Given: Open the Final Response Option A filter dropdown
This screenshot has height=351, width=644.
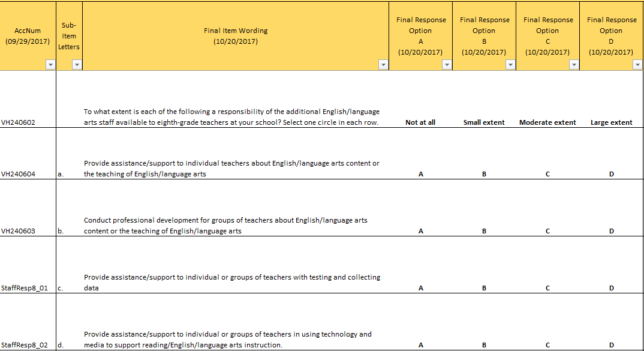Looking at the screenshot, I should click(x=447, y=65).
